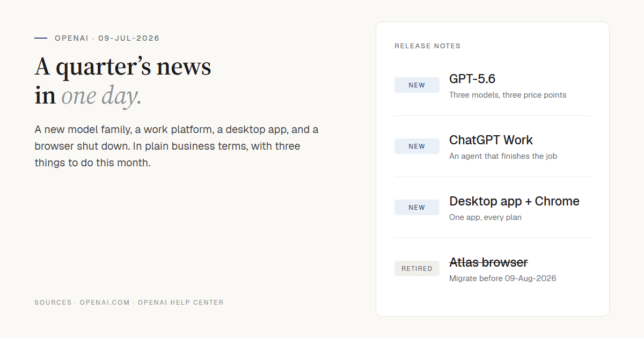
Task: Click "OPENAI.COM" in the sources line
Action: pyautogui.click(x=105, y=303)
